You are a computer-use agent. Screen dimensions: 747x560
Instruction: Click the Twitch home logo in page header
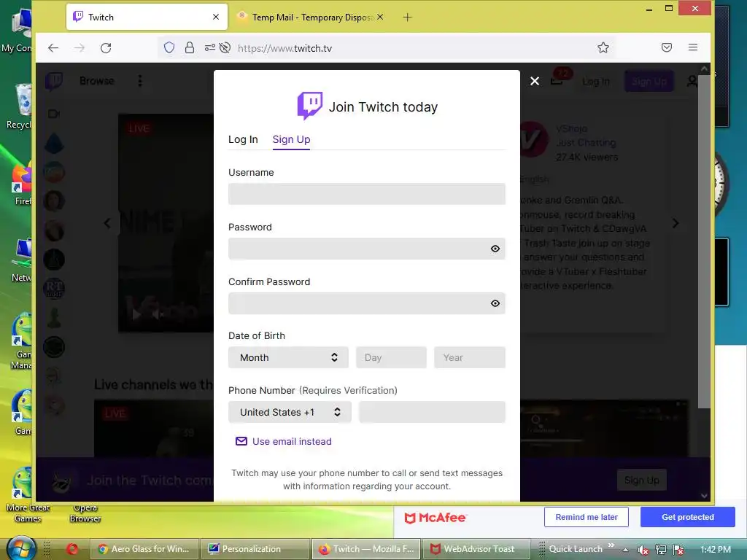pos(54,81)
